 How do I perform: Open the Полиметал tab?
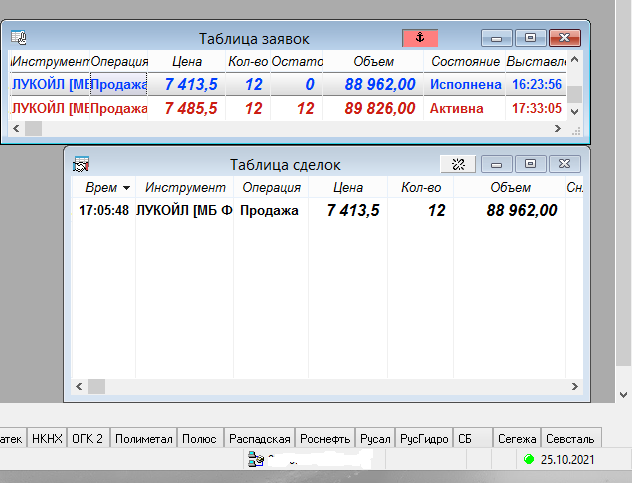tap(143, 439)
